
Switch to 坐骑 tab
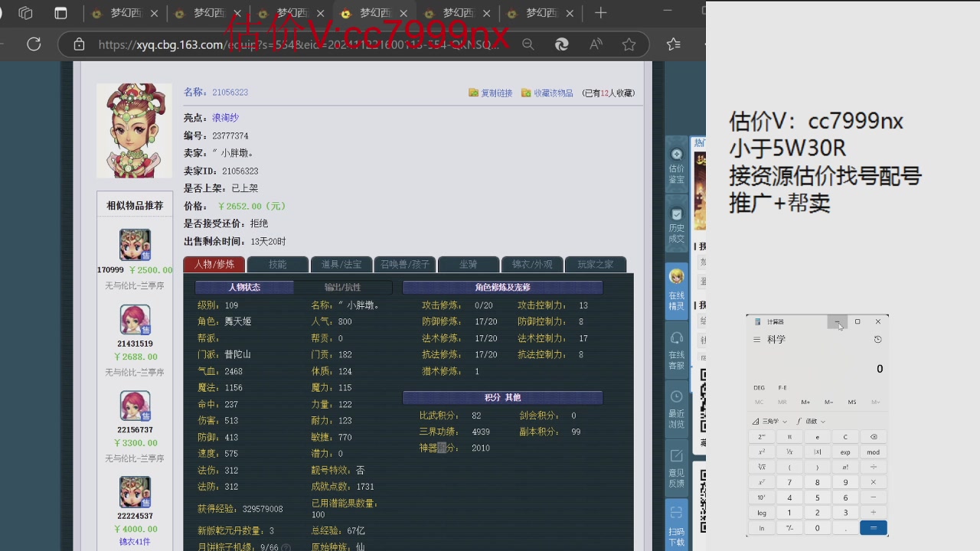click(x=469, y=264)
